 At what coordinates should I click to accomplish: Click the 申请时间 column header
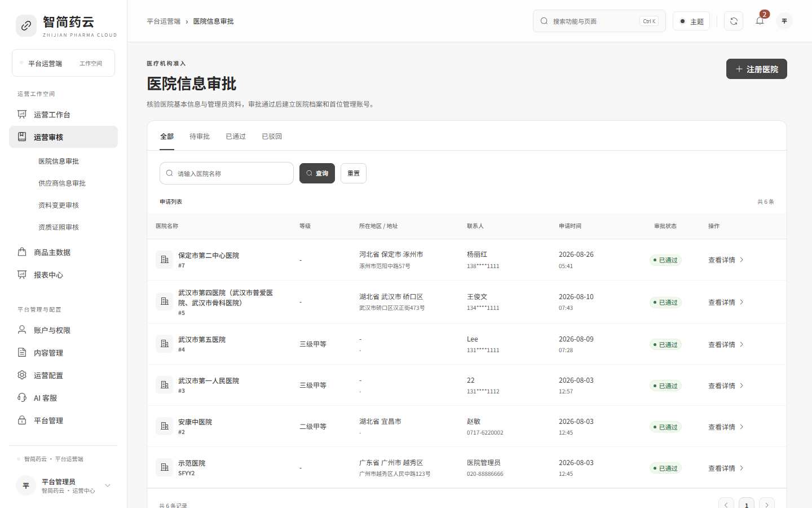570,226
